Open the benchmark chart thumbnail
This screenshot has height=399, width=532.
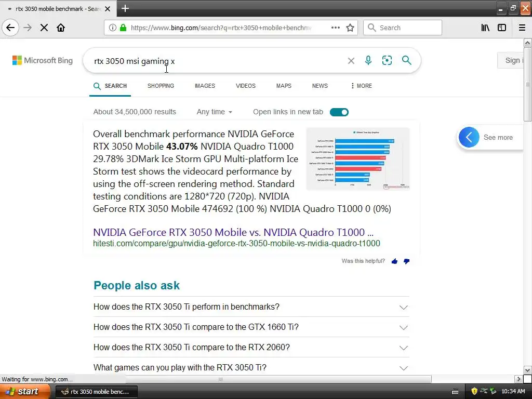click(x=358, y=159)
